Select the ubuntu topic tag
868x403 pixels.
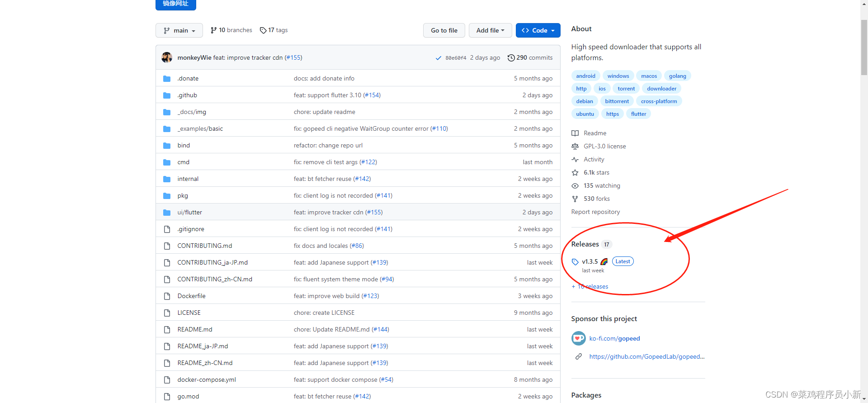pyautogui.click(x=585, y=114)
